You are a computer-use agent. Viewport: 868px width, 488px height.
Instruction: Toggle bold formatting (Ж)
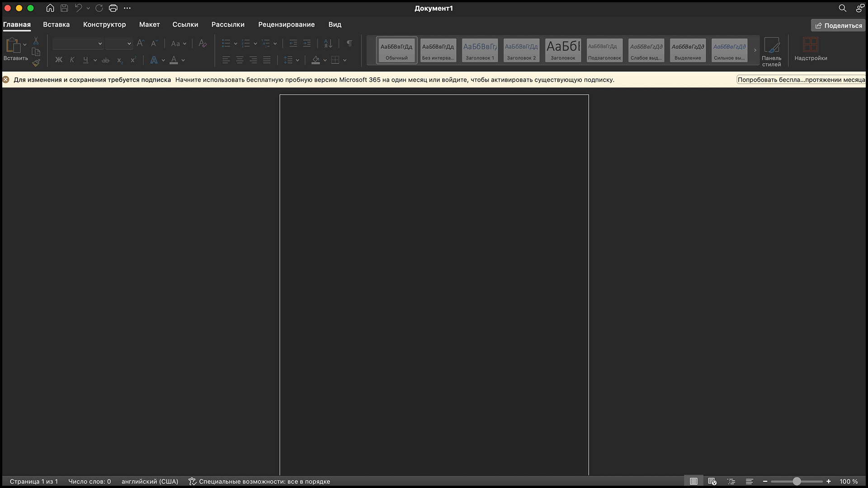[x=59, y=60]
